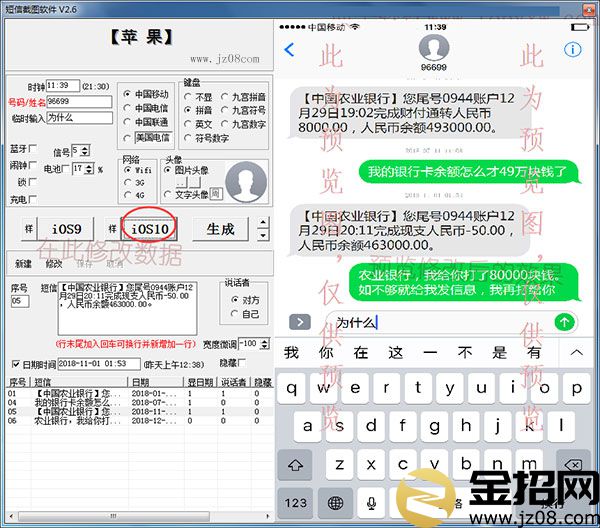Select the 不显 keyboard option
This screenshot has width=600, height=528.
(x=198, y=97)
